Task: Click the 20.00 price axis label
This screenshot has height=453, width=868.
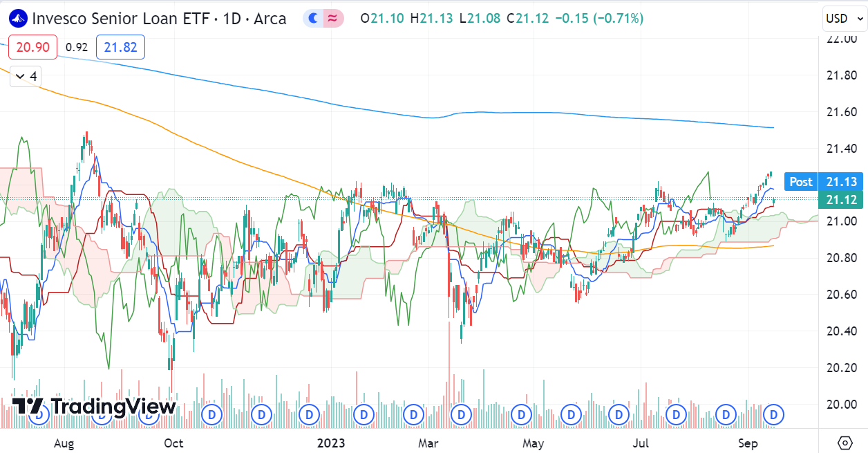Action: (x=842, y=405)
